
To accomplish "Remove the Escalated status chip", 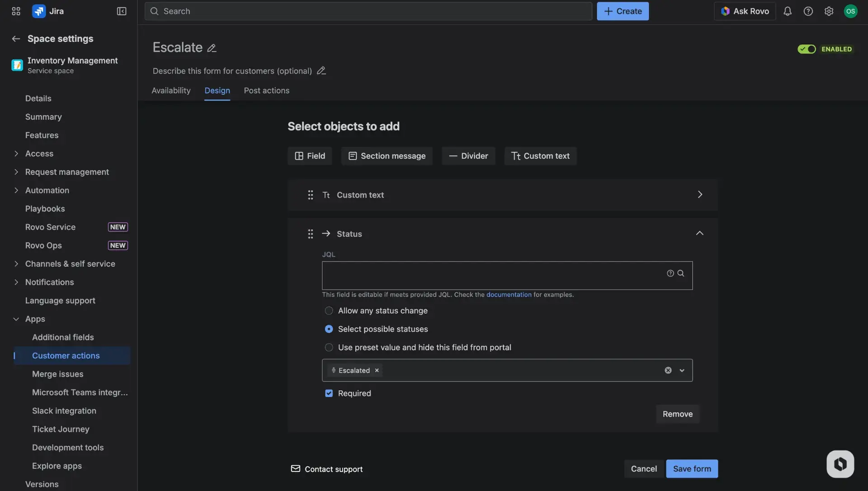I will pyautogui.click(x=377, y=370).
